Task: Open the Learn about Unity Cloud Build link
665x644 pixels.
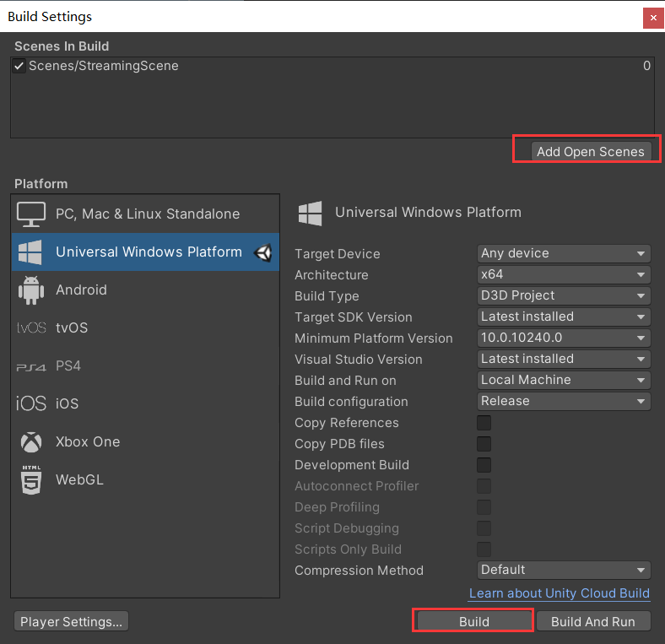Action: click(559, 593)
